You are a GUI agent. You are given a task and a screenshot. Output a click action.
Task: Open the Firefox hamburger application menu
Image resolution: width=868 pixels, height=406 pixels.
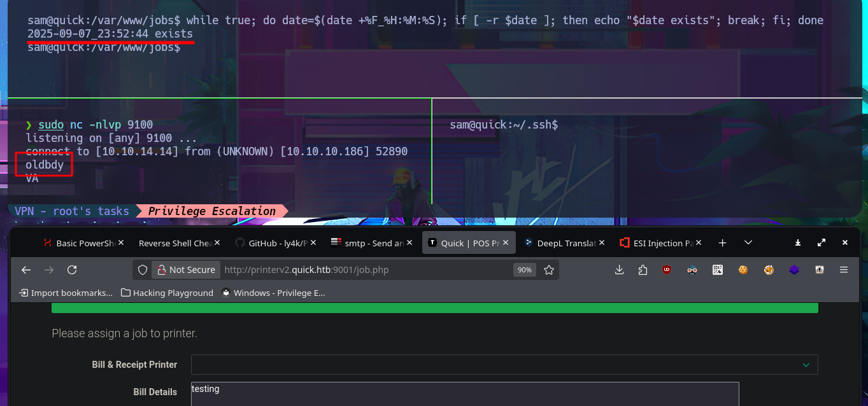click(x=844, y=270)
